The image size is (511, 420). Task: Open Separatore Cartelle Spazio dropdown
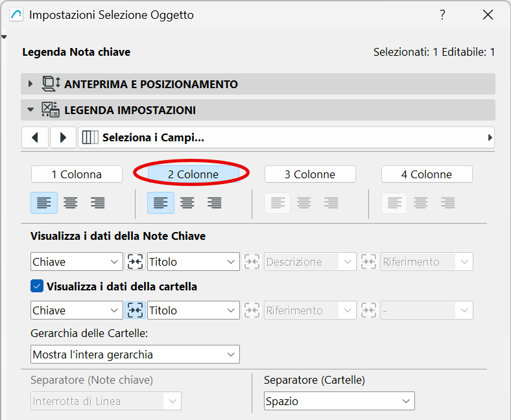[x=339, y=401]
